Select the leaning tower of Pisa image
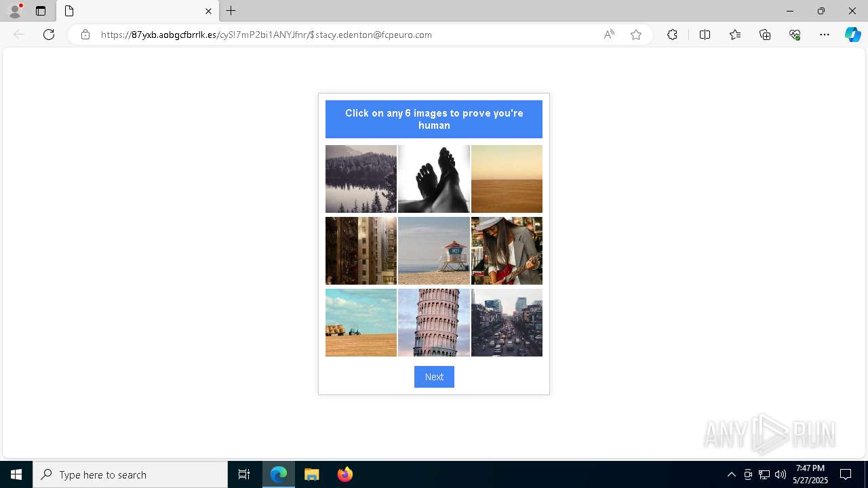This screenshot has width=868, height=488. (x=434, y=323)
